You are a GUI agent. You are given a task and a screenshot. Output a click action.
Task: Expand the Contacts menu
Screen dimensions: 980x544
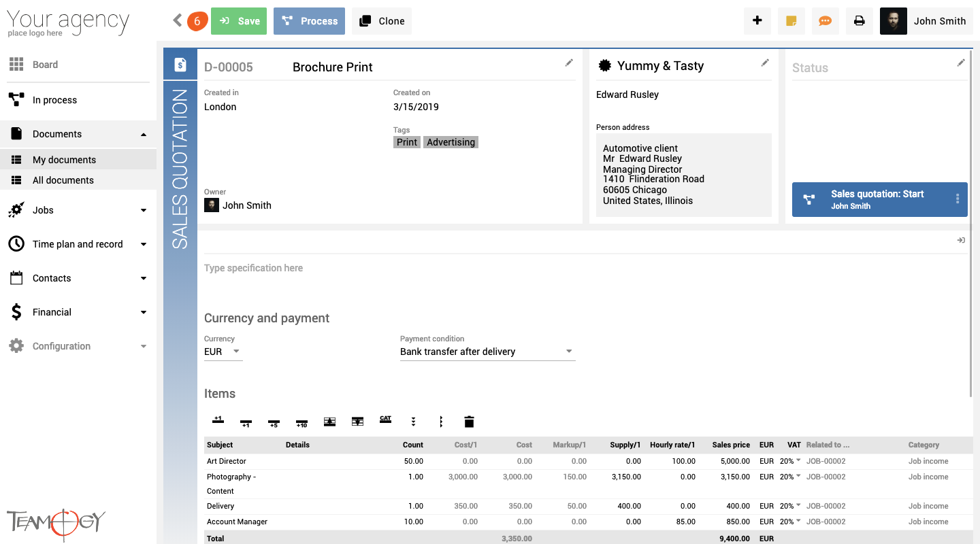point(78,278)
